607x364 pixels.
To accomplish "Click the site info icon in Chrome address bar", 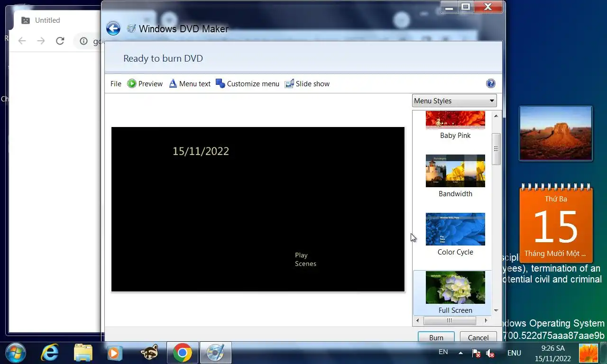I will 83,41.
